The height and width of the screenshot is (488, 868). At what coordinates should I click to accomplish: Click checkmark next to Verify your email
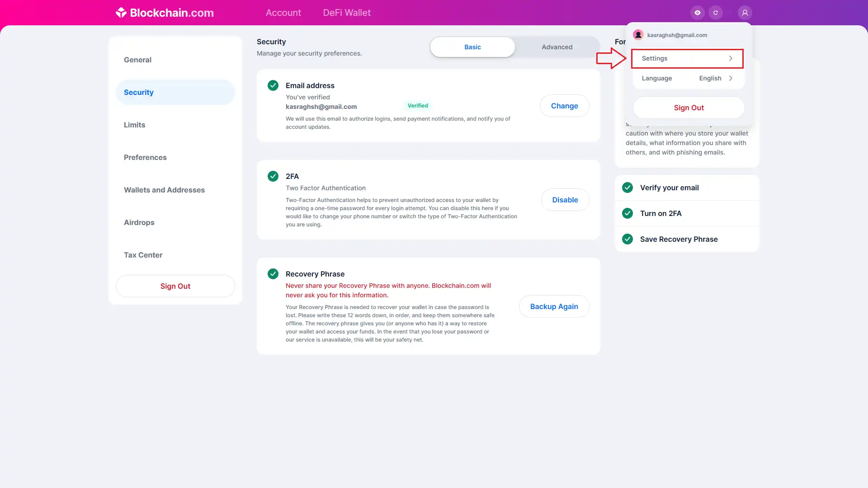(627, 188)
